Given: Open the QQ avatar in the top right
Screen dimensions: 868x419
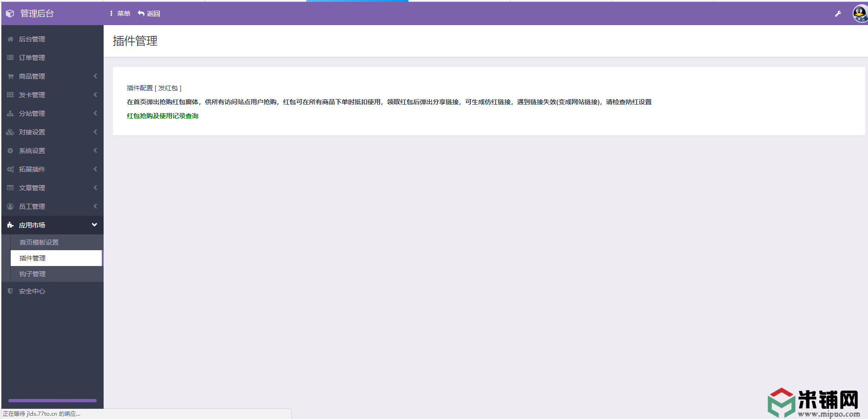Looking at the screenshot, I should [859, 13].
